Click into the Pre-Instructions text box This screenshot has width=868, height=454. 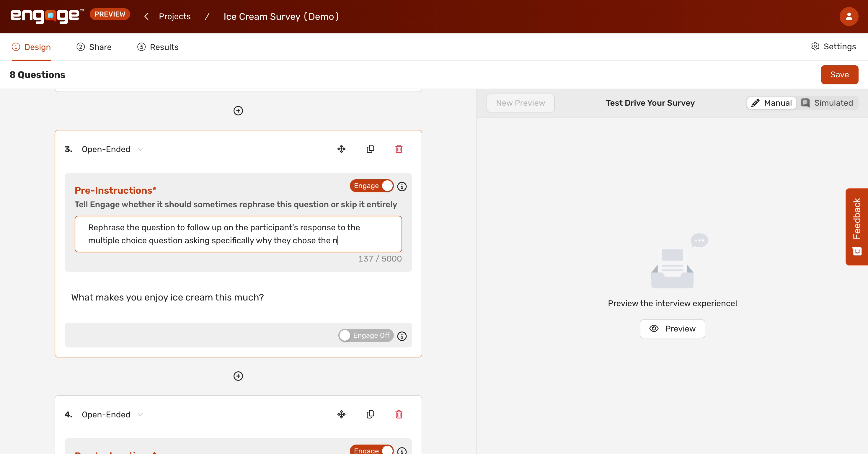(x=238, y=234)
